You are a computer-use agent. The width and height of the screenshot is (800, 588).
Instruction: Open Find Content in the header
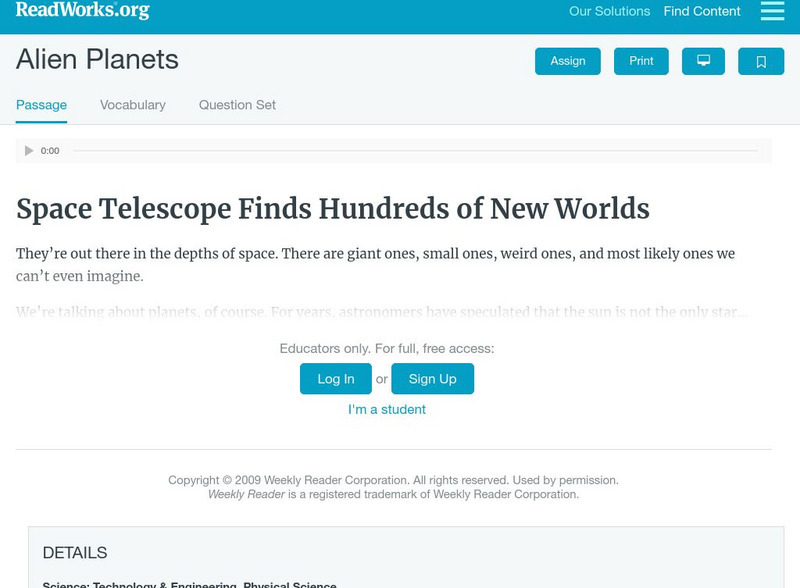click(702, 12)
